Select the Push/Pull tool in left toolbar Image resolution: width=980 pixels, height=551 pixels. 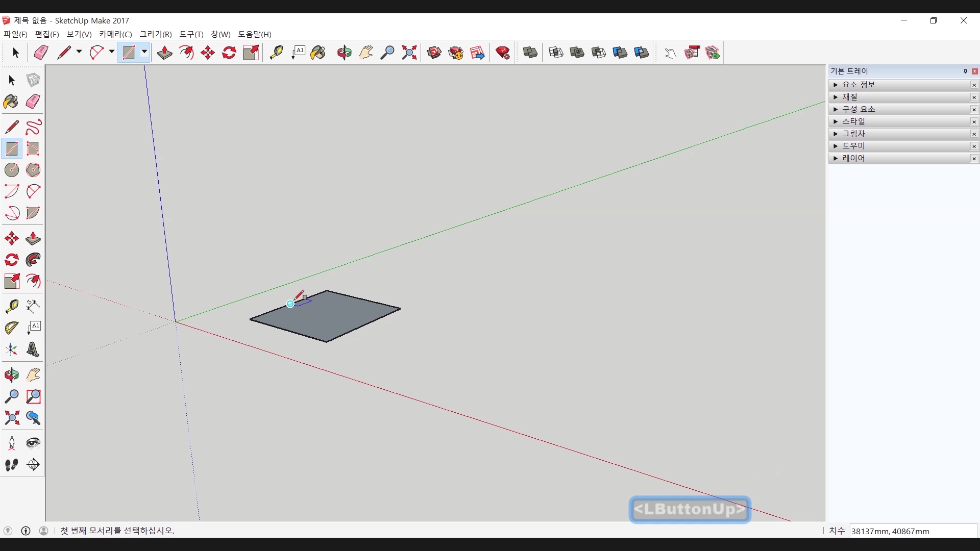[x=33, y=239]
